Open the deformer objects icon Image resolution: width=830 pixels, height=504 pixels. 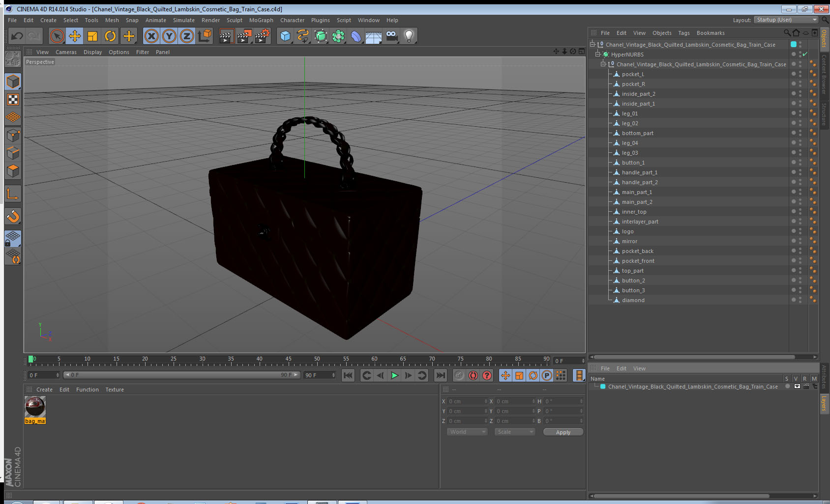coord(356,36)
